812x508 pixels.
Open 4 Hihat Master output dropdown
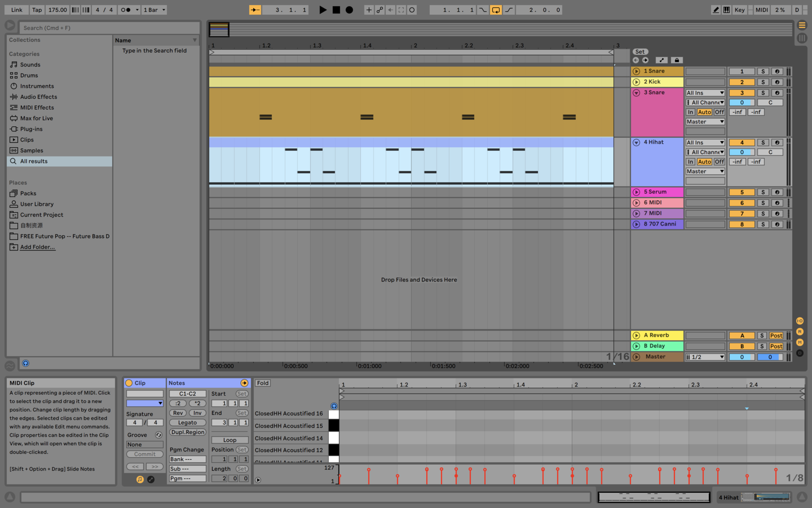pos(705,172)
